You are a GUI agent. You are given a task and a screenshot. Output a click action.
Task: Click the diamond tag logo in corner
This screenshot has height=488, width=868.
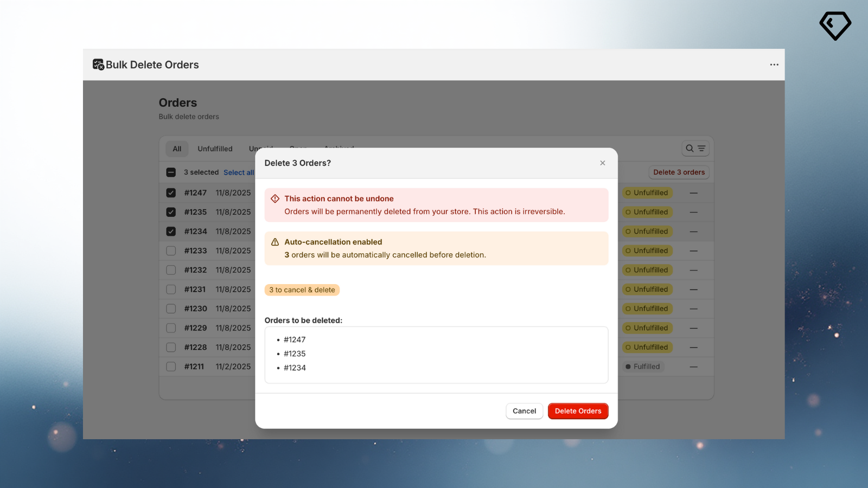[x=835, y=25]
